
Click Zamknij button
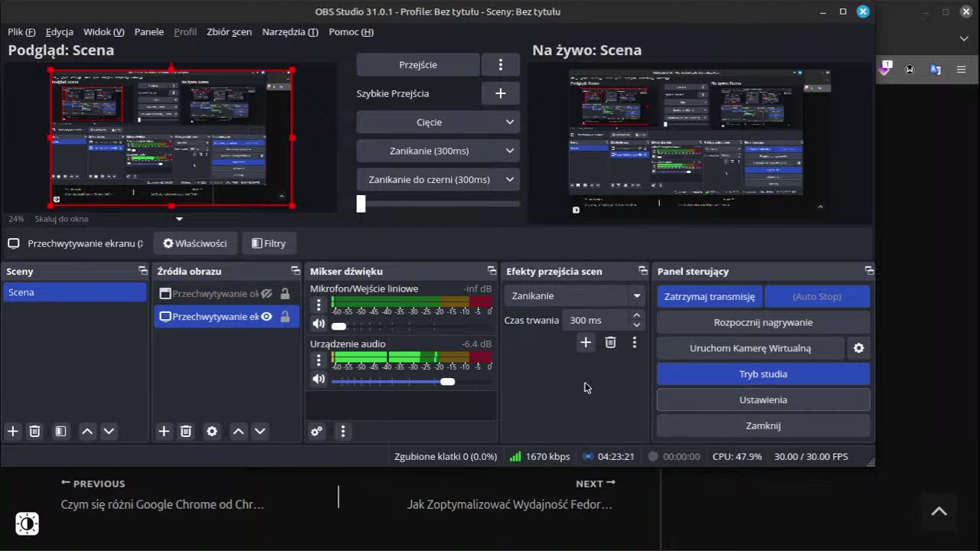763,425
